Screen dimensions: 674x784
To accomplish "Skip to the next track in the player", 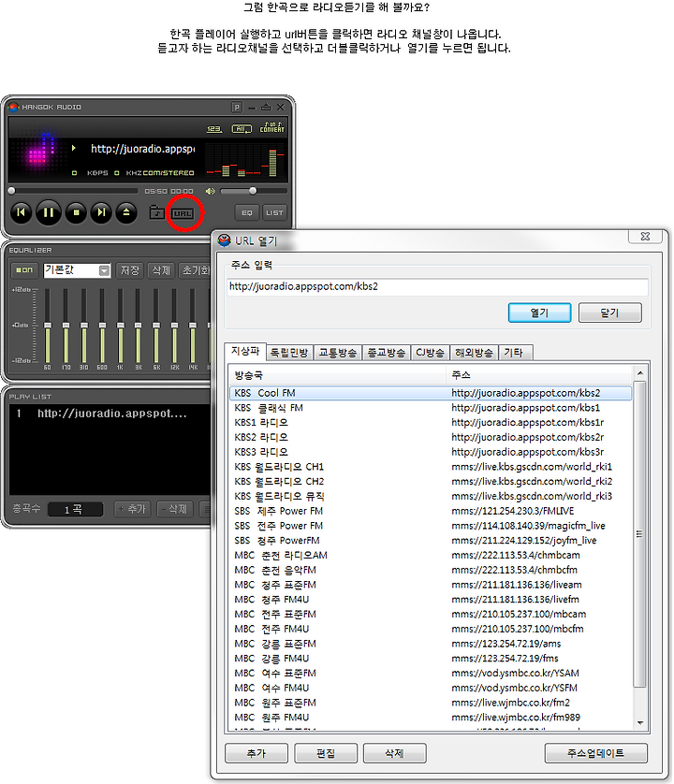I will (101, 212).
